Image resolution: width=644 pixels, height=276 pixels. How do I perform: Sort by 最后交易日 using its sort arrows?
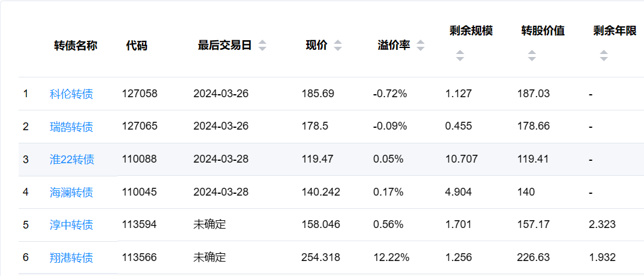[x=262, y=46]
